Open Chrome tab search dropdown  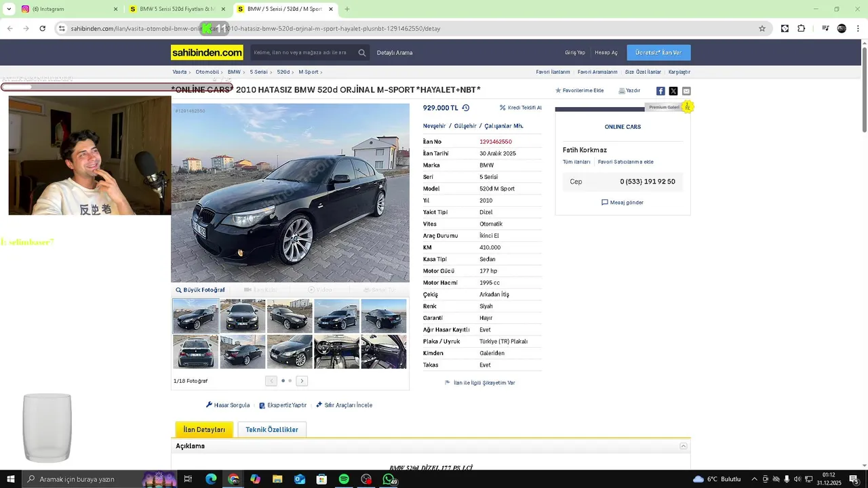pyautogui.click(x=9, y=9)
